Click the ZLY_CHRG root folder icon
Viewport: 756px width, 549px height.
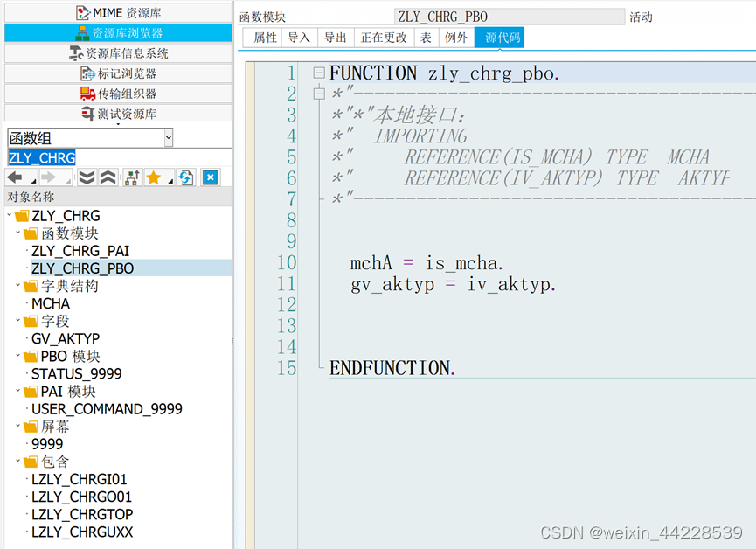tap(22, 215)
